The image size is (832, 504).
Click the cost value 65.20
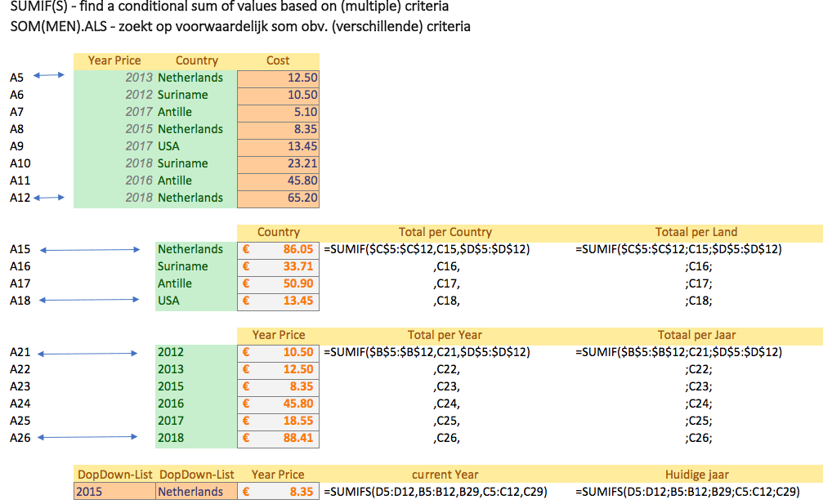point(278,198)
